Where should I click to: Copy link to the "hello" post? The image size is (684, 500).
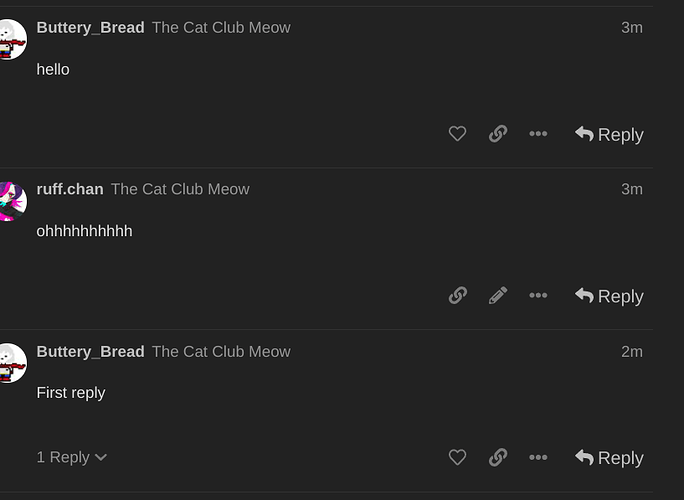coord(498,134)
